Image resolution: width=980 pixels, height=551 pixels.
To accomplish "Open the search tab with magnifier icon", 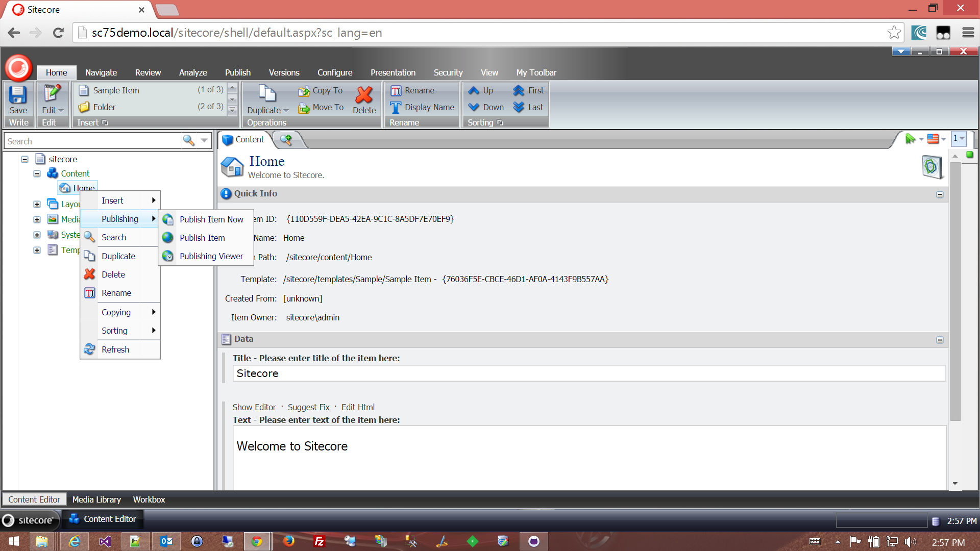I will coord(286,139).
